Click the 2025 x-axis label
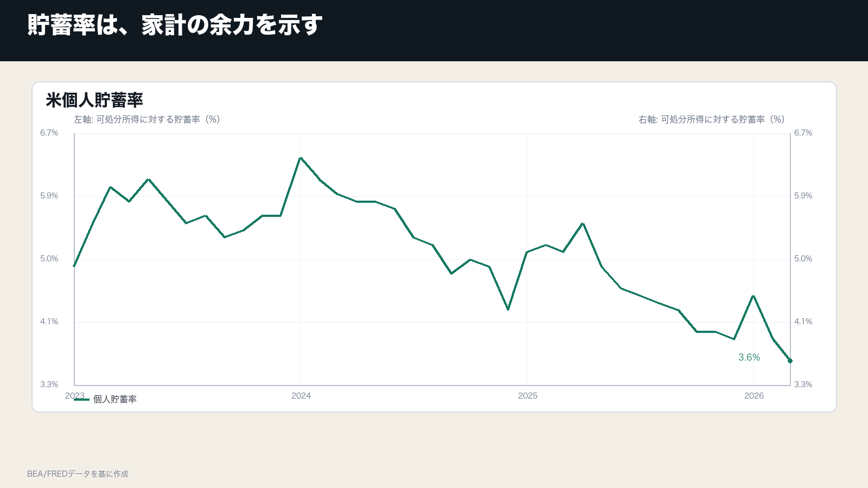Screen dimensions: 868x488 (528, 396)
